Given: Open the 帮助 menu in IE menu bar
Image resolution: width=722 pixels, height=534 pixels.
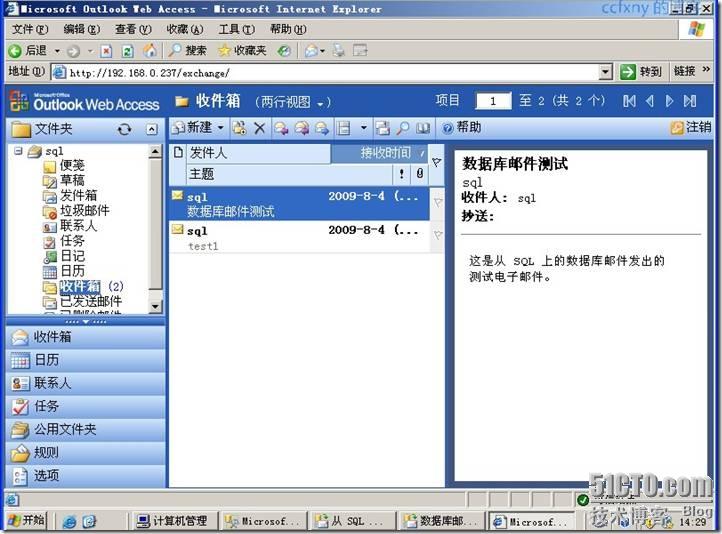Looking at the screenshot, I should [288, 29].
